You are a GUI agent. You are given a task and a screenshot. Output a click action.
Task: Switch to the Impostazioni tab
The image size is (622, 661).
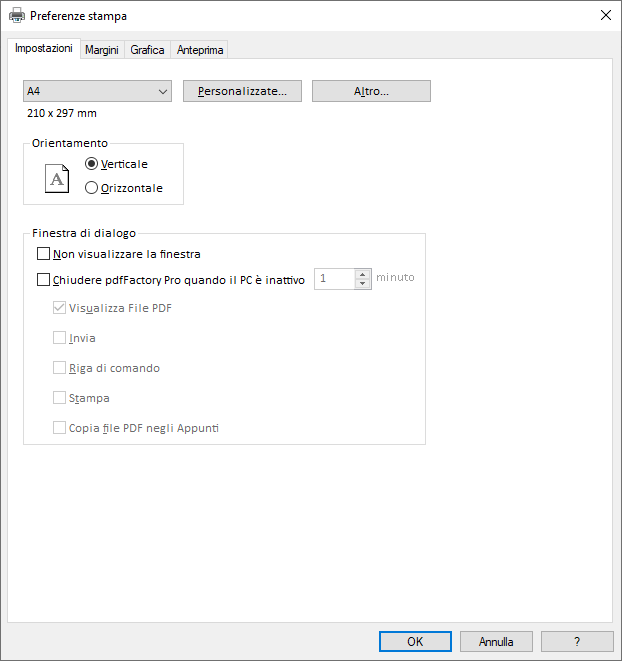pyautogui.click(x=43, y=48)
